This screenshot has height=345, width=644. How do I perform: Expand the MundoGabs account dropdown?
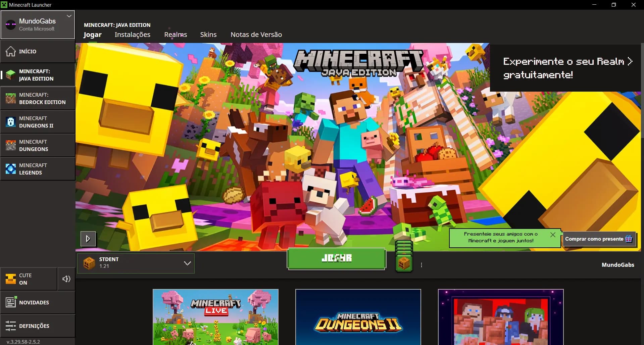click(69, 16)
